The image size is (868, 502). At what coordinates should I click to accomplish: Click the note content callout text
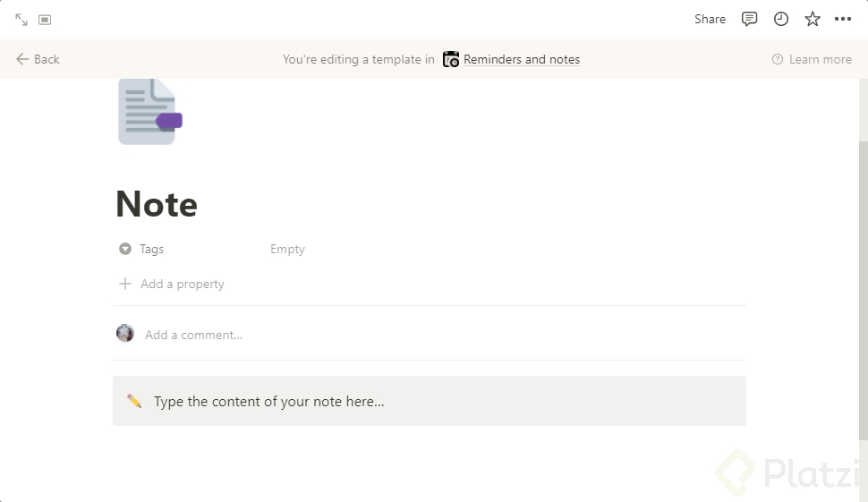point(269,401)
